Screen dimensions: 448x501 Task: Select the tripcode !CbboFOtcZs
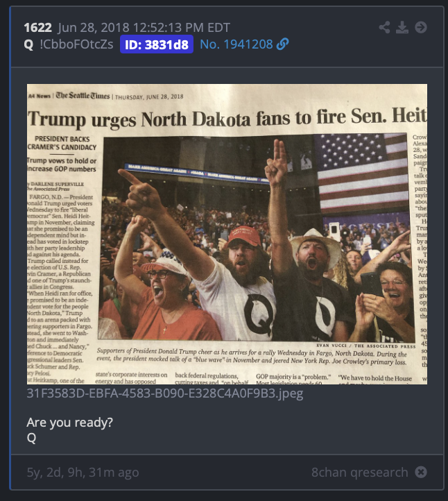76,44
